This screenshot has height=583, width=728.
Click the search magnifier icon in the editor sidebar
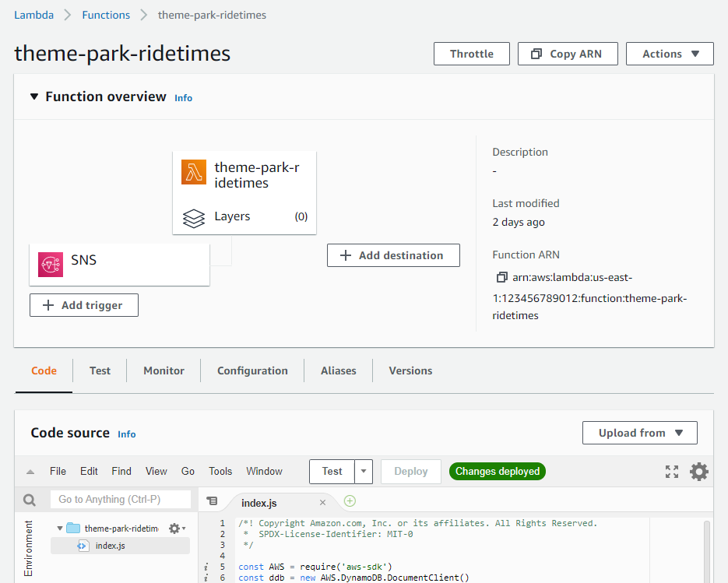tap(30, 500)
